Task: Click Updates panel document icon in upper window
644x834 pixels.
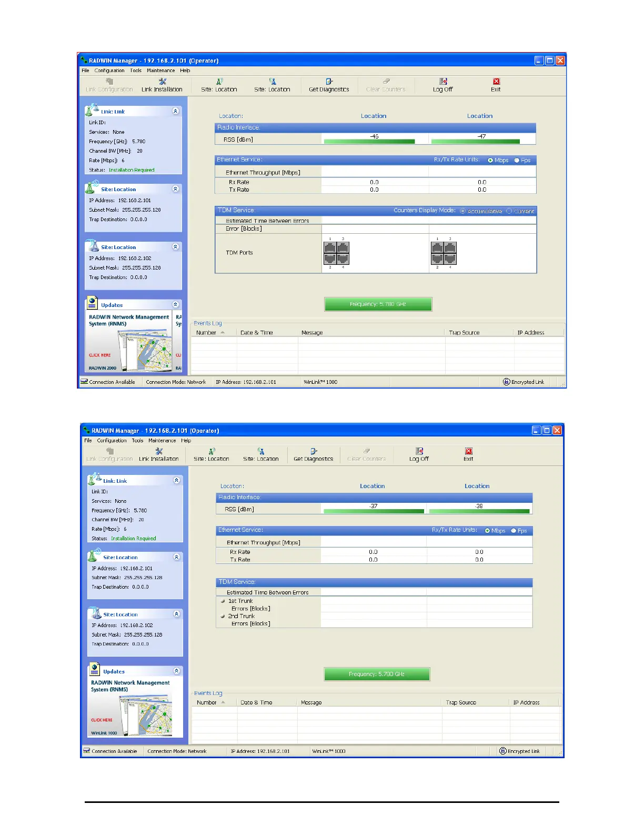Action: 92,303
